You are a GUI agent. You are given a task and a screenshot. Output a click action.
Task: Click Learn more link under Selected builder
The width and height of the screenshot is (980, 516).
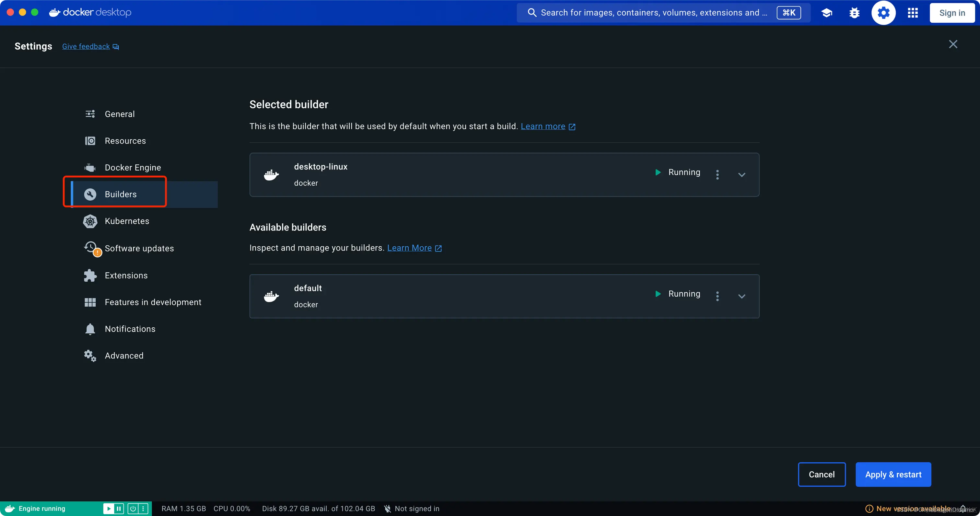point(542,126)
